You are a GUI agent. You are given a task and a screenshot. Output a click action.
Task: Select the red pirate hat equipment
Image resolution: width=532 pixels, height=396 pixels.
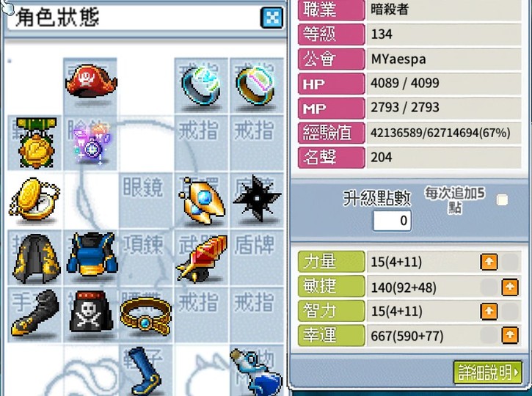pyautogui.click(x=91, y=81)
